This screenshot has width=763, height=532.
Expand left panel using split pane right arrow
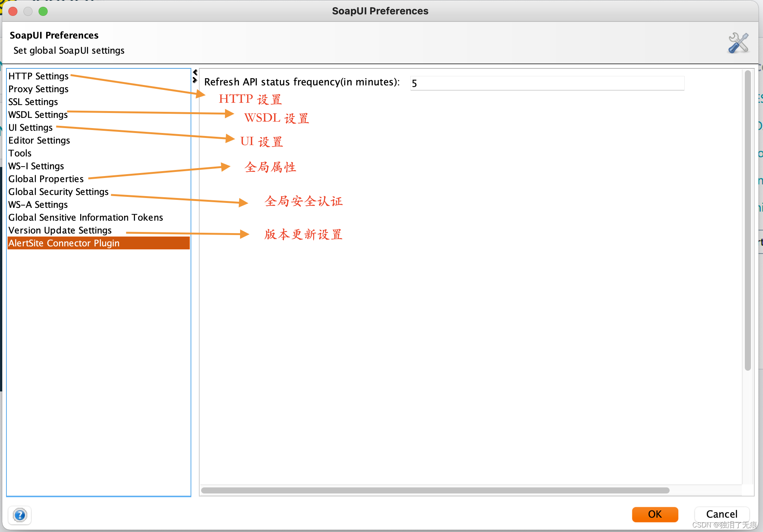coord(195,80)
